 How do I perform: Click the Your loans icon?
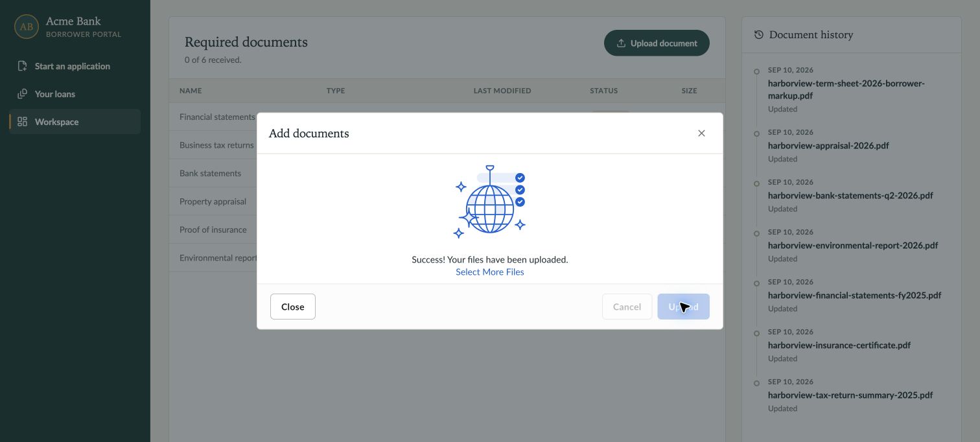coord(22,94)
